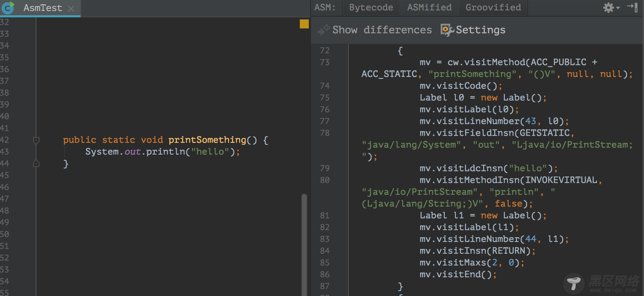This screenshot has height=296, width=644.
Task: Collapse the printSomething method fold marker
Action: pos(36,140)
